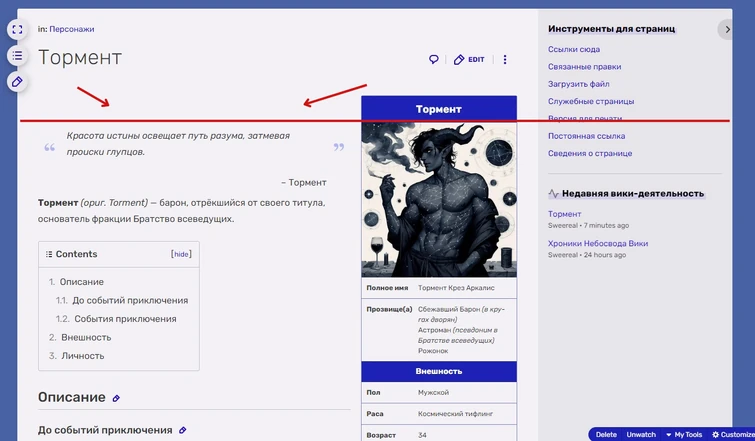The height and width of the screenshot is (441, 755).
Task: Click the Инструменты для страниц heading
Action: coord(612,29)
